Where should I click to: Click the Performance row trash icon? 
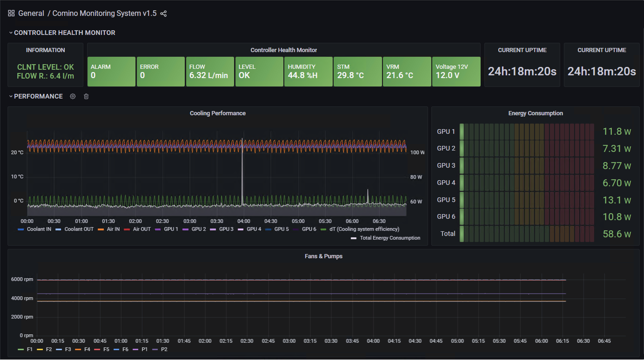pos(86,96)
